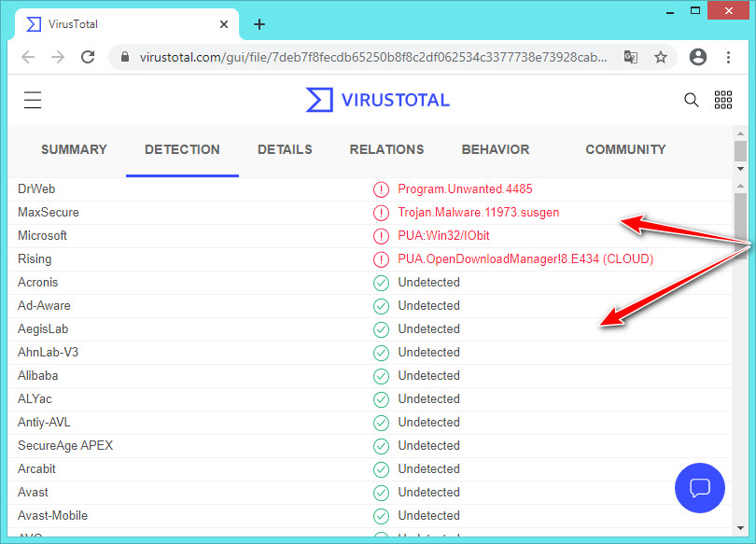Click the MaxSecure red alert icon
The width and height of the screenshot is (756, 544).
(381, 213)
